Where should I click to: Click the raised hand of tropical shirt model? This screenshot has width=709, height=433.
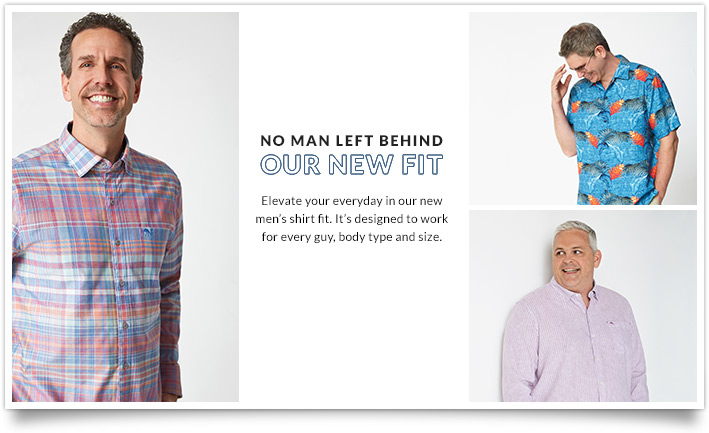pos(561,84)
